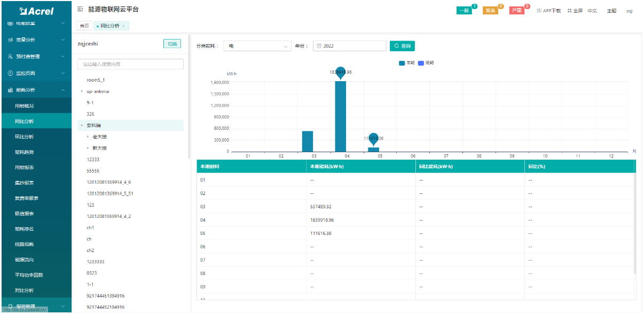Click the 全屏 fullscreen icon
Screen dimensions: 644x314
point(569,11)
